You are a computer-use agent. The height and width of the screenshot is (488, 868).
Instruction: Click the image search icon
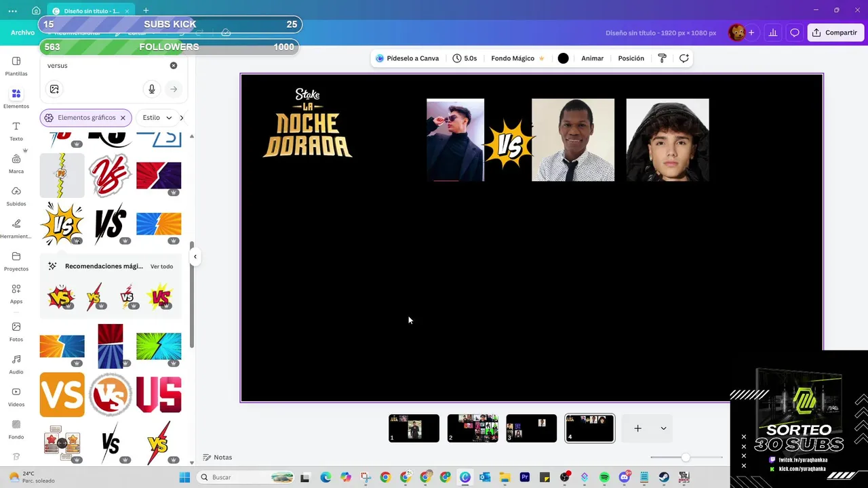[x=54, y=89]
